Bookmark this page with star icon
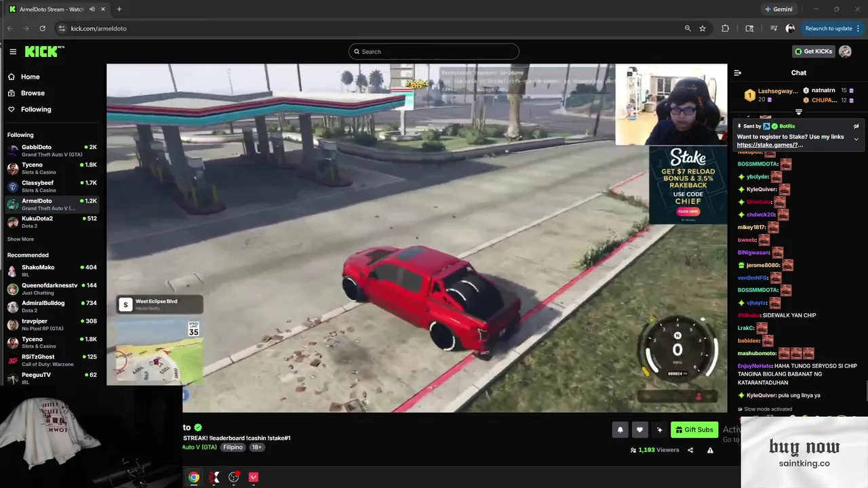 click(x=703, y=28)
